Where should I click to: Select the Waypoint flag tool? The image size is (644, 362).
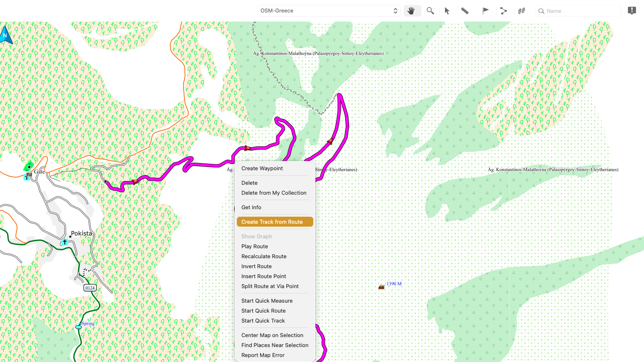pyautogui.click(x=485, y=11)
